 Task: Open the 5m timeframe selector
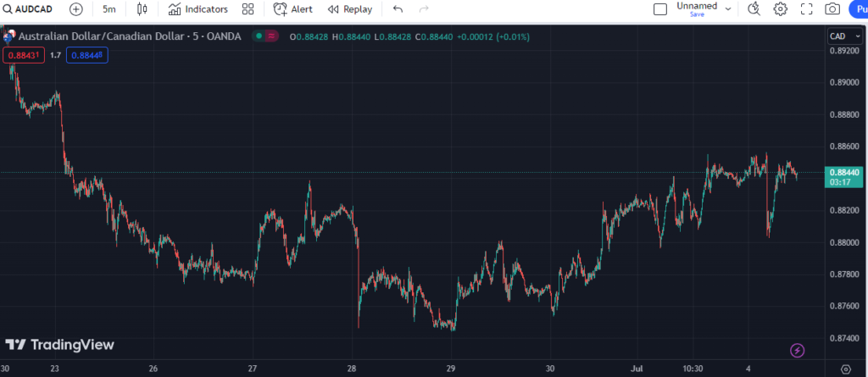[109, 9]
